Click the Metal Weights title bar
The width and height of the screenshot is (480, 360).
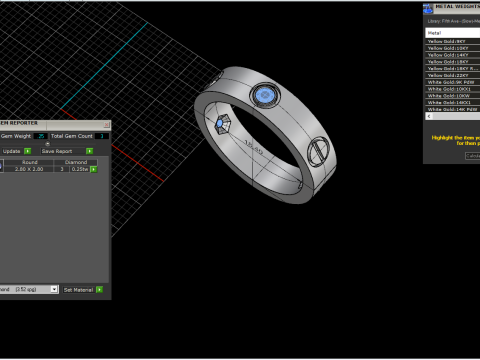457,8
